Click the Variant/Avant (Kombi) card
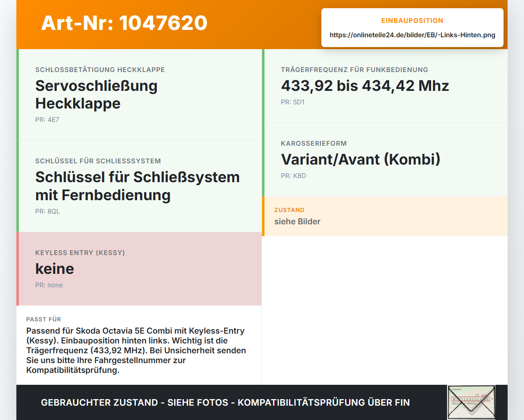This screenshot has width=524, height=420. [x=385, y=160]
